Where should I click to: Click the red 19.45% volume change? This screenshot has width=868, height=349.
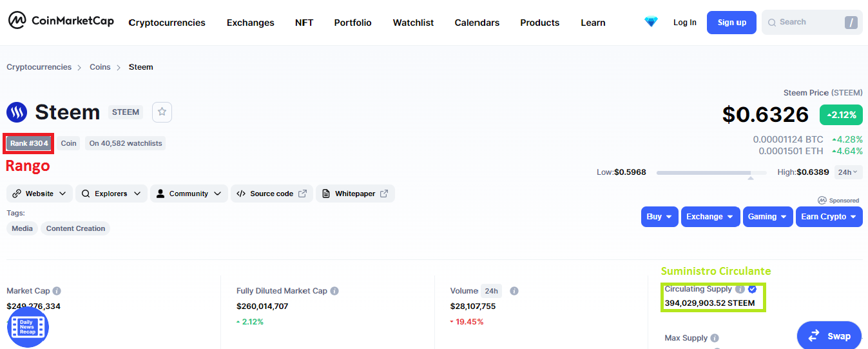467,322
